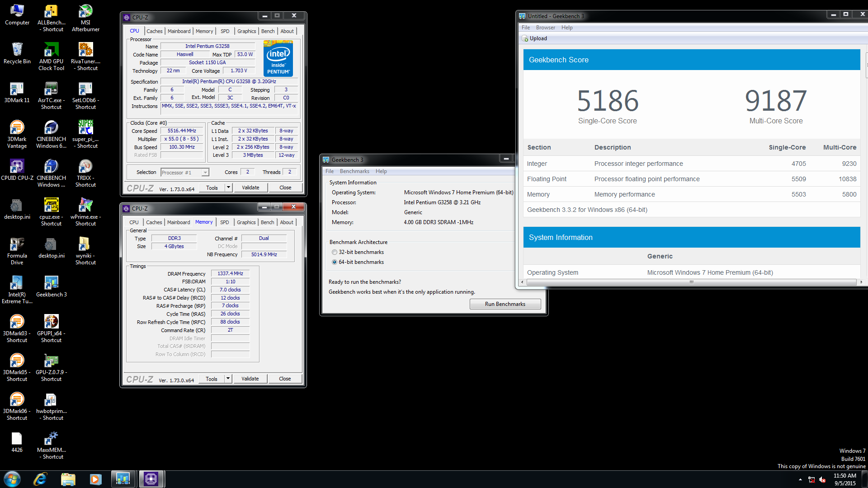Launch hwbotprime shortcut icon
The width and height of the screenshot is (868, 488).
[51, 407]
